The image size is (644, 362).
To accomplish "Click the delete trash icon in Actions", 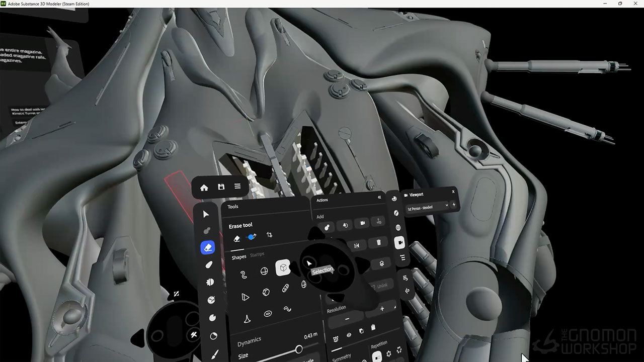I will tap(378, 243).
